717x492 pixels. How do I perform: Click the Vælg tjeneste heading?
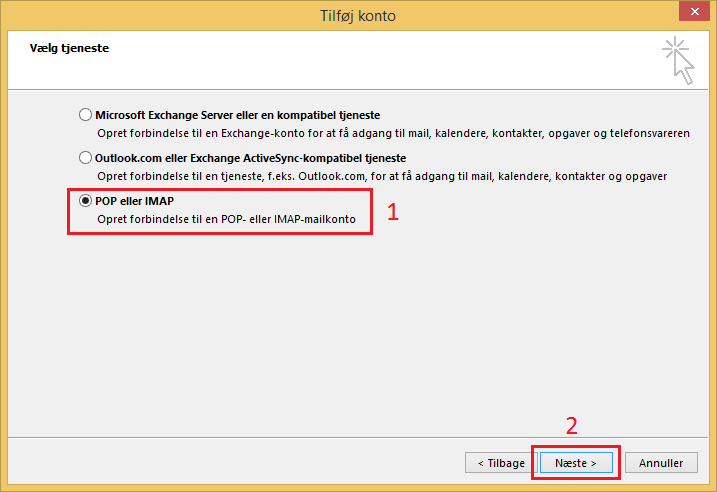pyautogui.click(x=69, y=48)
